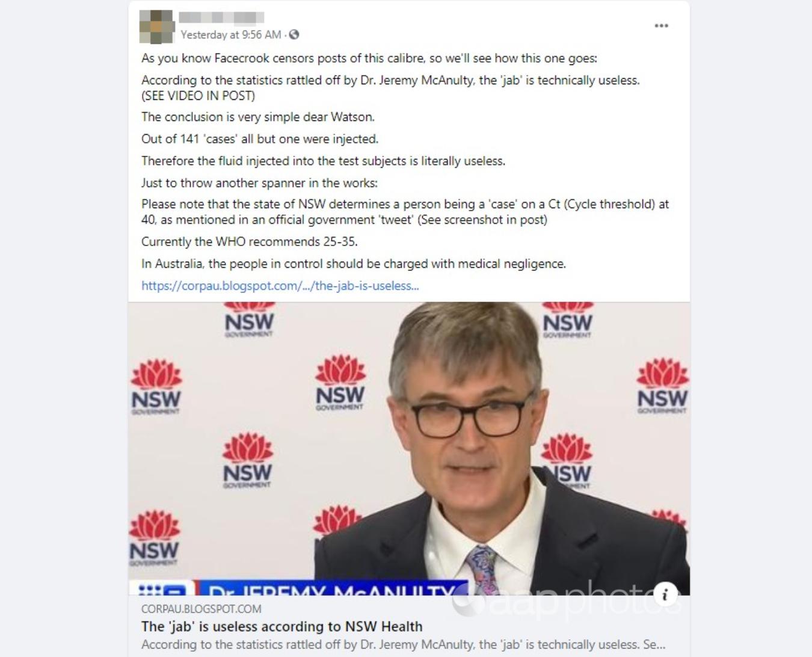The height and width of the screenshot is (657, 812).
Task: Click the 'Currently the WHO recommends 25-35' line
Action: click(250, 242)
